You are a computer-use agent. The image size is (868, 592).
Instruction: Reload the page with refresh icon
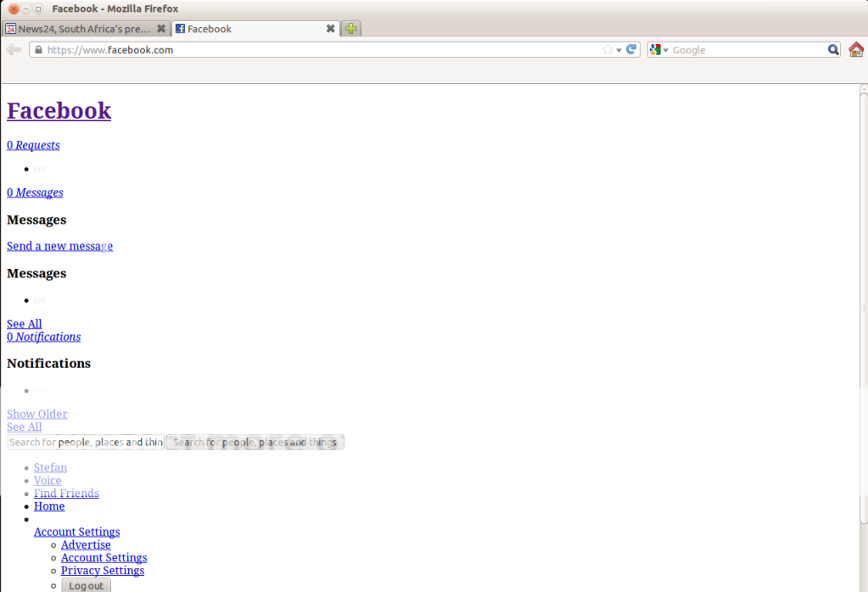[631, 50]
